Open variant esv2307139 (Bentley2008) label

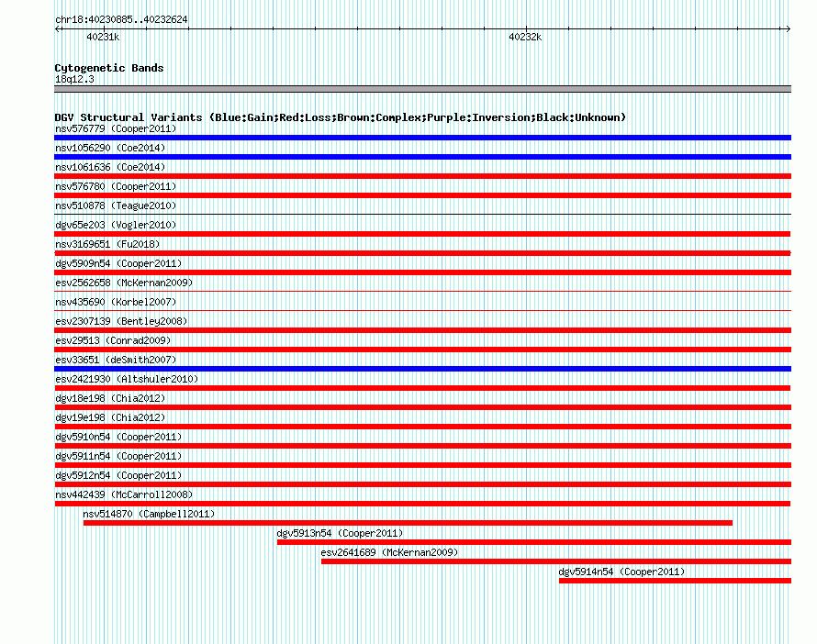point(121,321)
